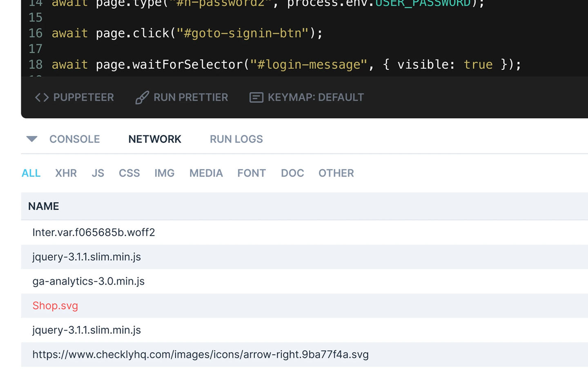Select the ga-analytics-3.0.min.js request

[305, 282]
